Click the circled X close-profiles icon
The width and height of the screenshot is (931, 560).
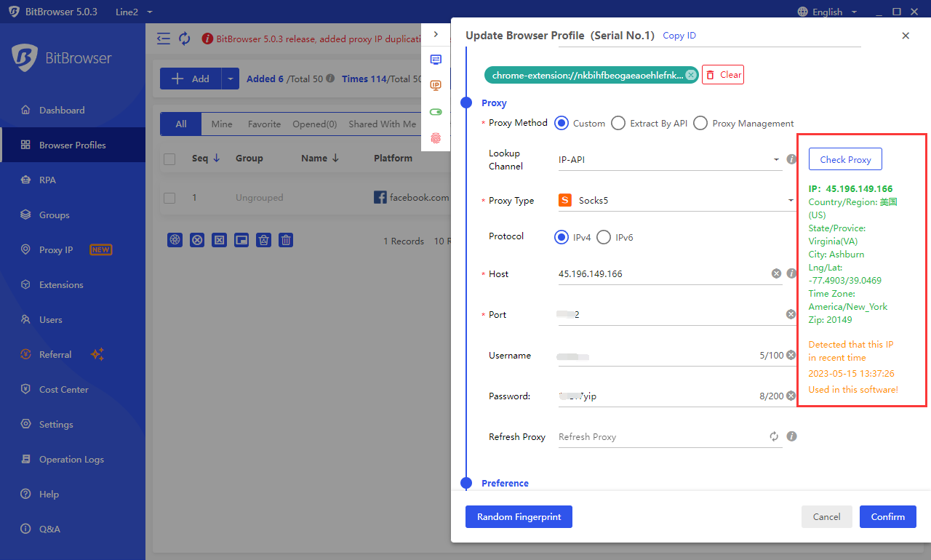pyautogui.click(x=197, y=240)
